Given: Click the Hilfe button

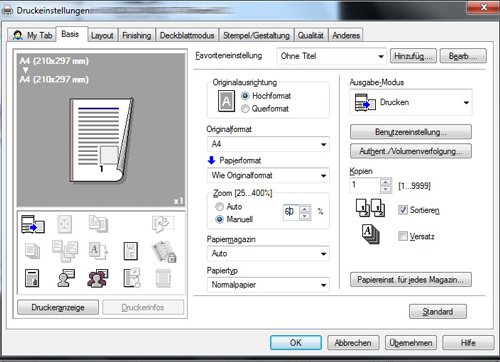Looking at the screenshot, I should [468, 343].
